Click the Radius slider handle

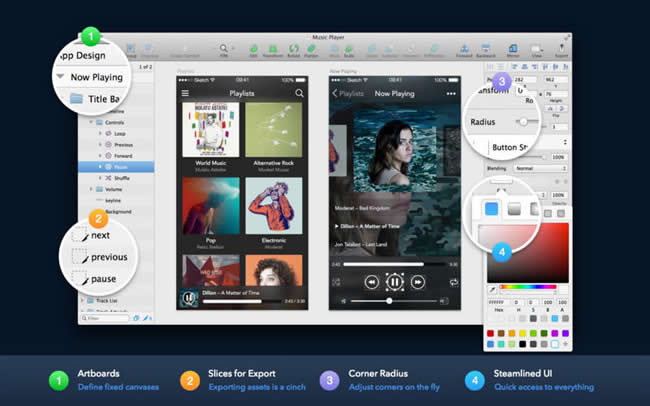pyautogui.click(x=521, y=121)
